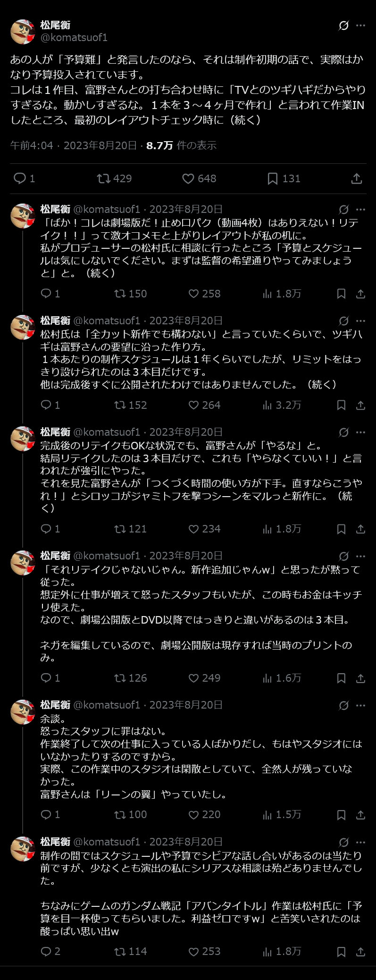The height and width of the screenshot is (980, 376).
Task: Open more options on the last reply
Action: pos(360,842)
